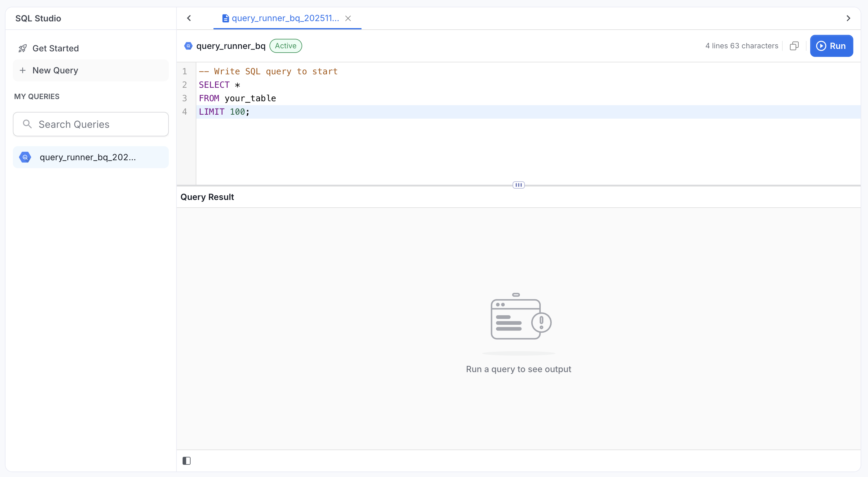Collapse the tab strip with the left chevron
Screen dimensions: 868x477
(x=189, y=18)
